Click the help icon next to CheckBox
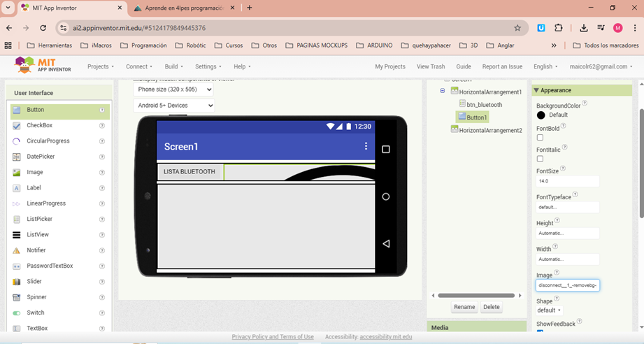This screenshot has height=344, width=644. click(x=102, y=126)
